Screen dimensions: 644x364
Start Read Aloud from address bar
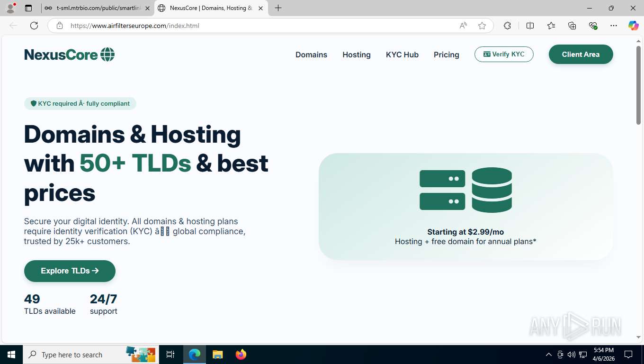pyautogui.click(x=463, y=26)
